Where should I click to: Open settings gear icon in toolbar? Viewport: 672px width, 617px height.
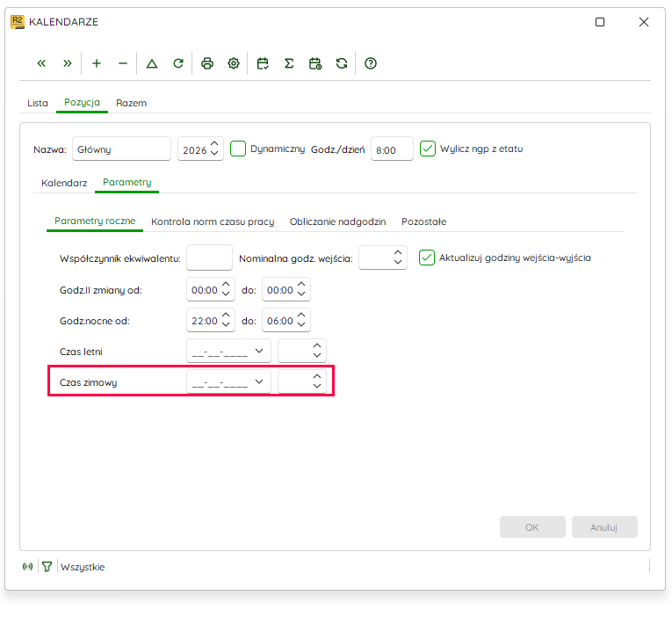[234, 63]
